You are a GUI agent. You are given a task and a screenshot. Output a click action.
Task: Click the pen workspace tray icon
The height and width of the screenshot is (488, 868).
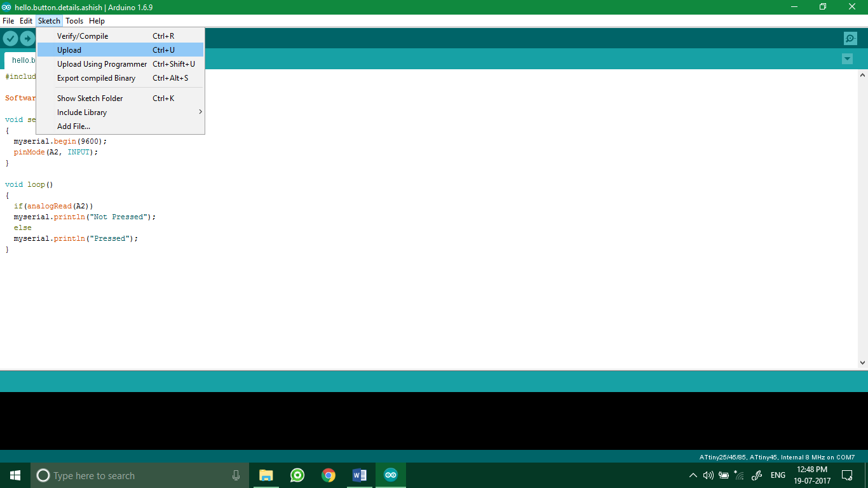click(757, 475)
